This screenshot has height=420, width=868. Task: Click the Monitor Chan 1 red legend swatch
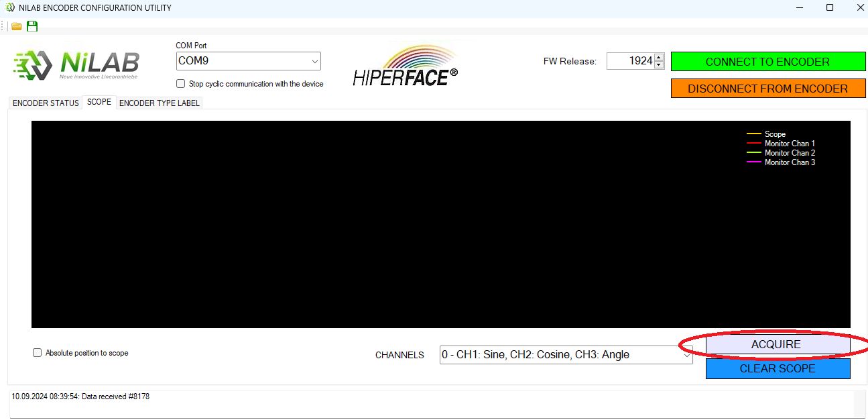(753, 144)
